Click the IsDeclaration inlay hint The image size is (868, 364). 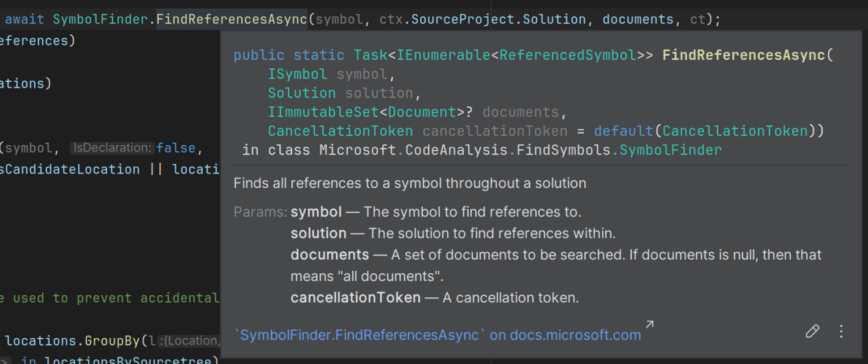click(x=111, y=148)
